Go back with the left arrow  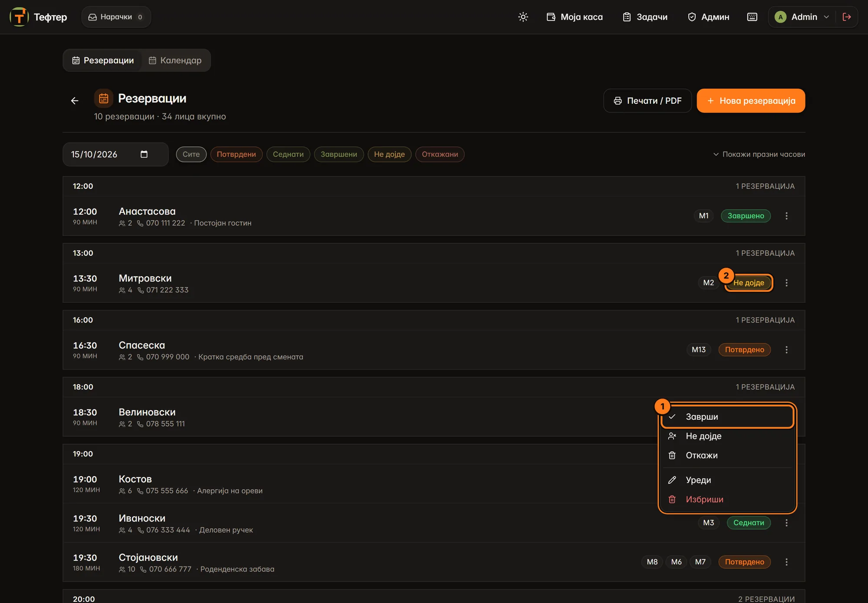point(75,101)
